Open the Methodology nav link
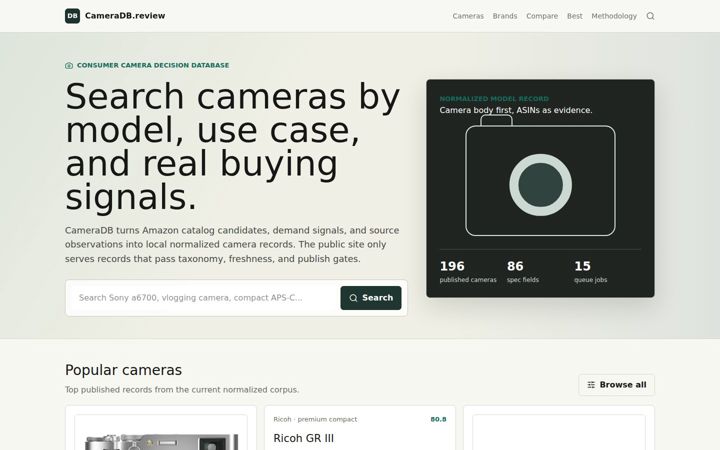Viewport: 720px width, 450px height. point(614,16)
